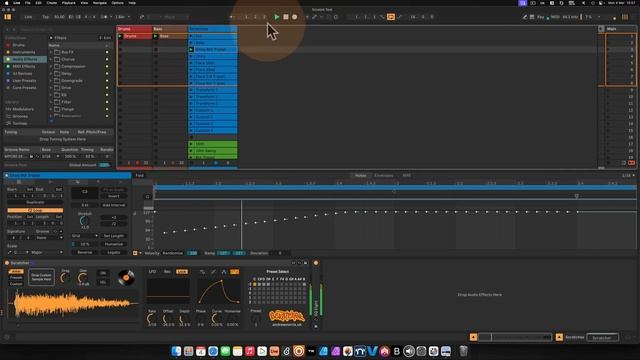Click the velocity Randomize button
The width and height of the screenshot is (640, 360).
click(173, 253)
